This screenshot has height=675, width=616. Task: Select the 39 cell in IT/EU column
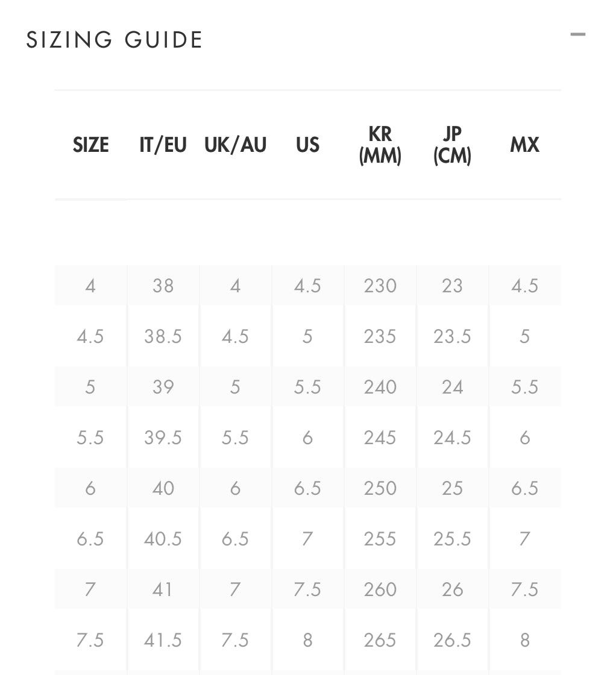[x=163, y=386]
